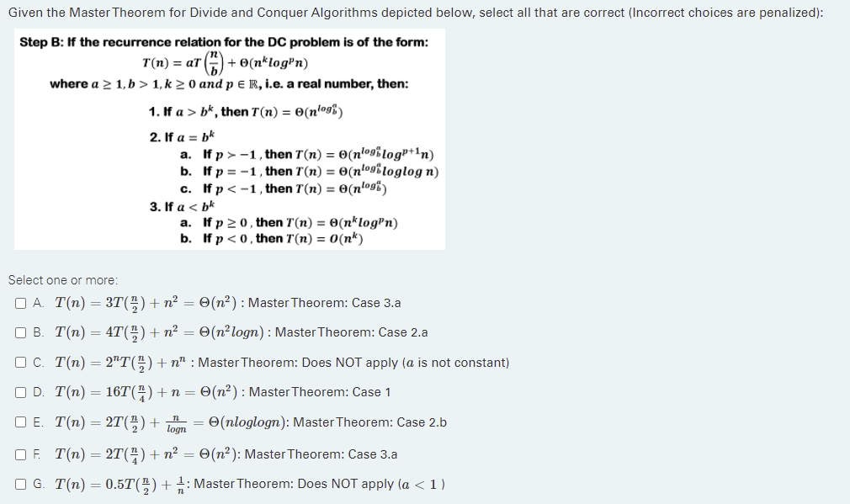Check the checkbox for option E

tap(21, 421)
